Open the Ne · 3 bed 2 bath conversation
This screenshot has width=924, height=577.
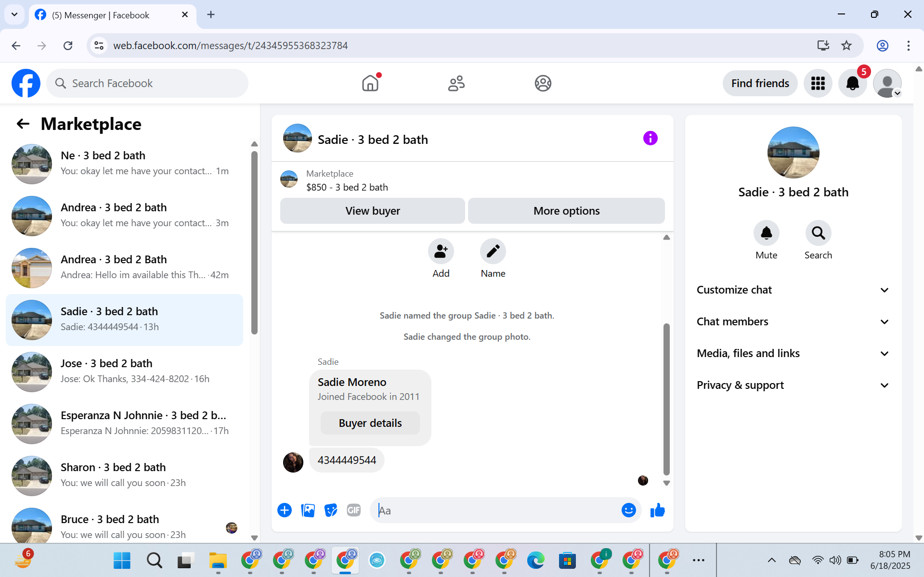click(124, 164)
